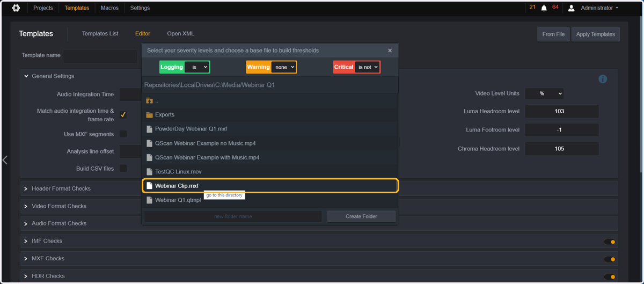Image resolution: width=644 pixels, height=284 pixels.
Task: Toggle the HDR Checks switch
Action: tap(610, 277)
